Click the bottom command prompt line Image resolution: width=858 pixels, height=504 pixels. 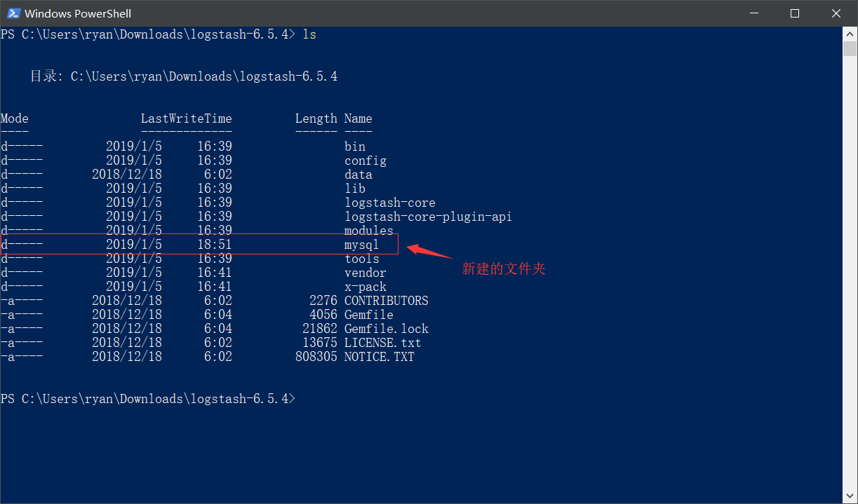[x=148, y=399]
